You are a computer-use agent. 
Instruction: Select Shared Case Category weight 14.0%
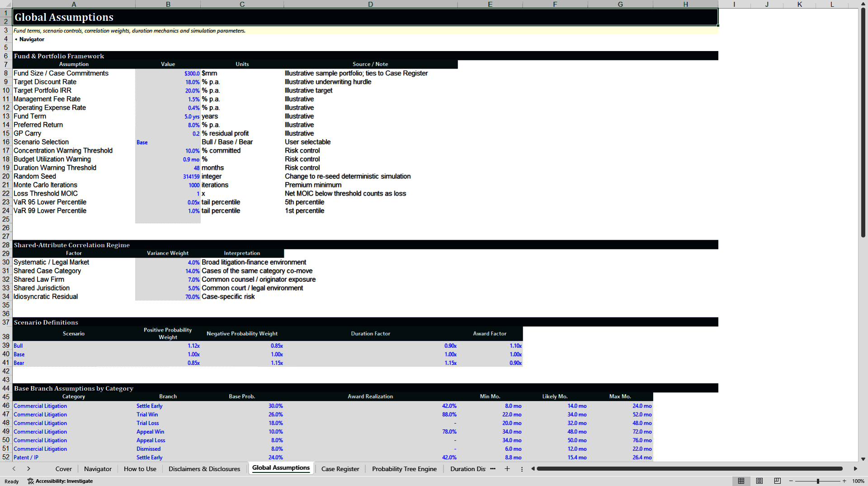[168, 271]
